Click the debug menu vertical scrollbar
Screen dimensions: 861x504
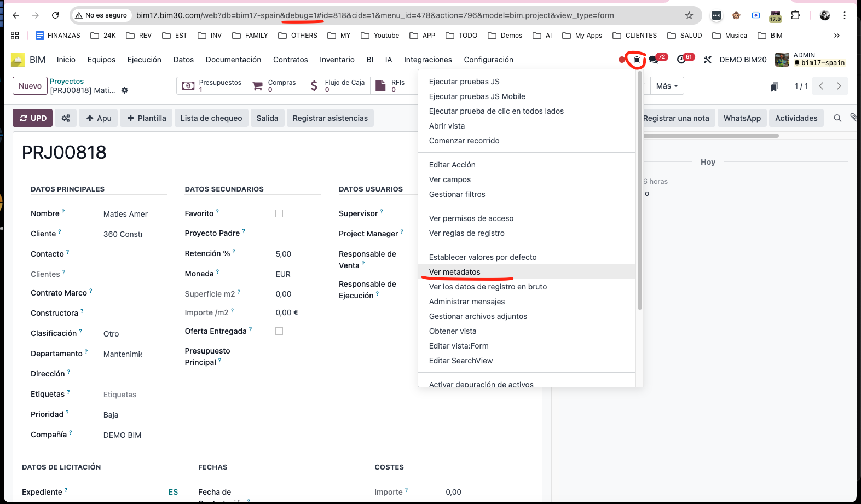tap(639, 190)
